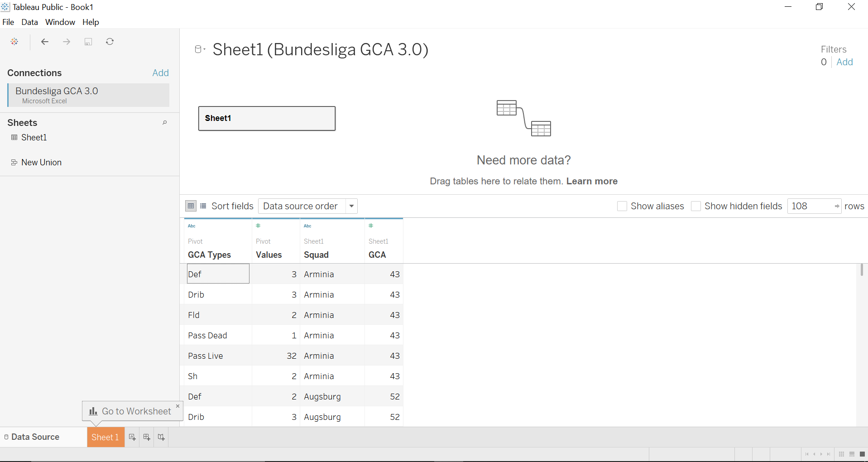This screenshot has height=462, width=868.
Task: Change the number type icon on Values
Action: point(258,226)
